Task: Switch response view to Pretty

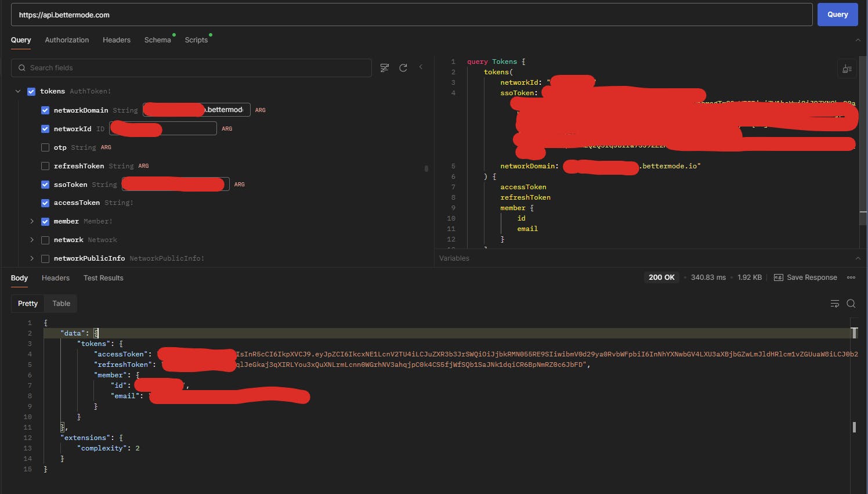Action: tap(28, 304)
